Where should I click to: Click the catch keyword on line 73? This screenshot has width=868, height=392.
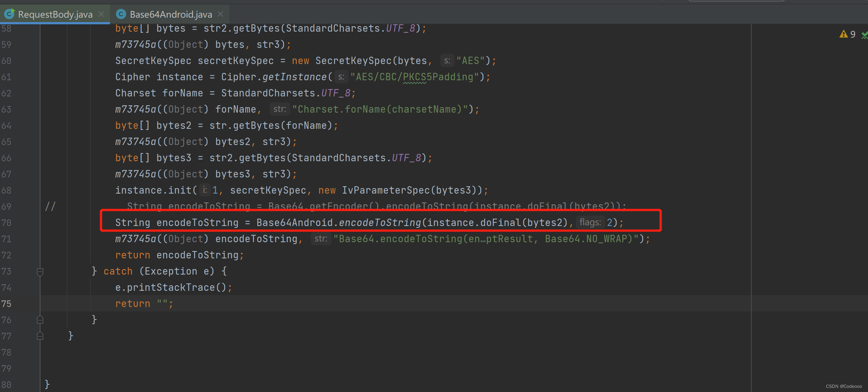[x=118, y=271]
